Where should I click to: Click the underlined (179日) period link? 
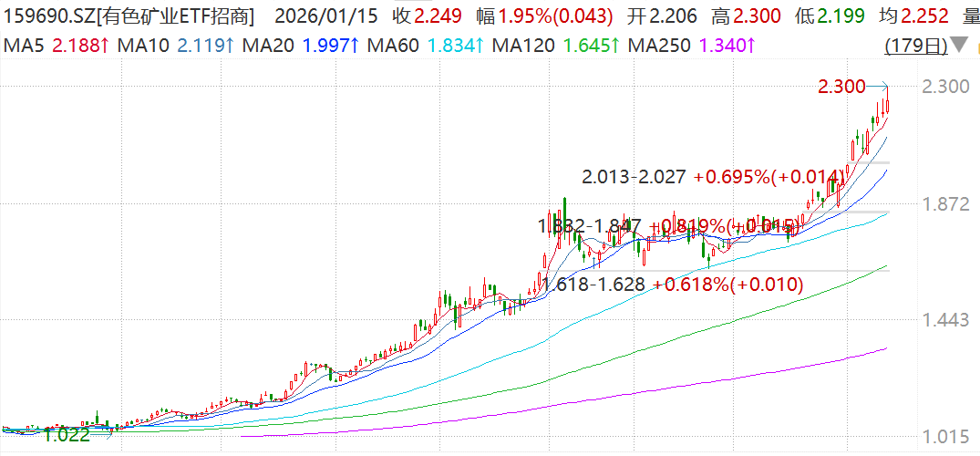pyautogui.click(x=914, y=45)
